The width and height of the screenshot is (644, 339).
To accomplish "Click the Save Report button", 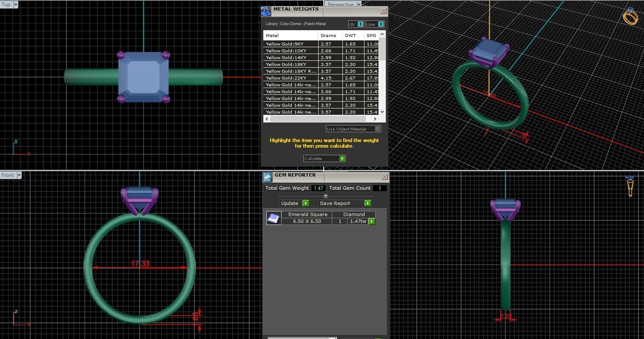I will click(345, 203).
